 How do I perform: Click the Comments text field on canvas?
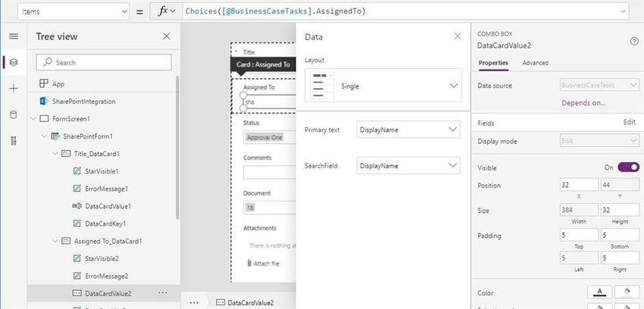pyautogui.click(x=270, y=173)
